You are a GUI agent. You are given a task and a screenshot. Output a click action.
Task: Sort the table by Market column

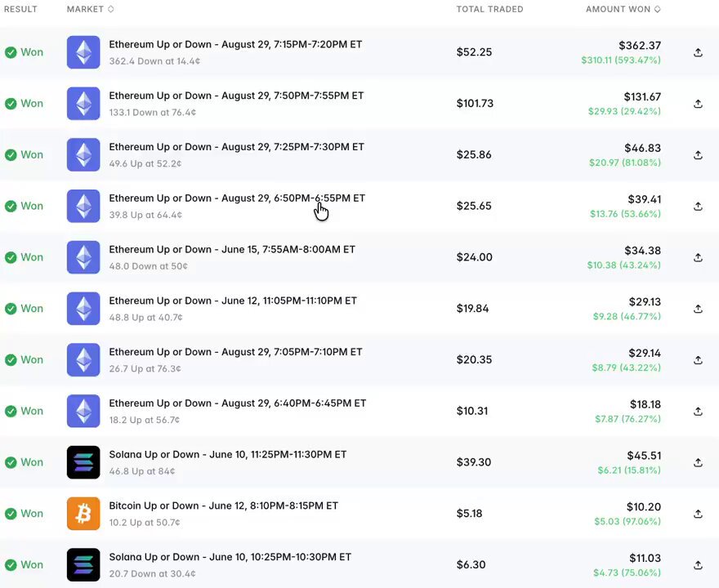point(91,9)
